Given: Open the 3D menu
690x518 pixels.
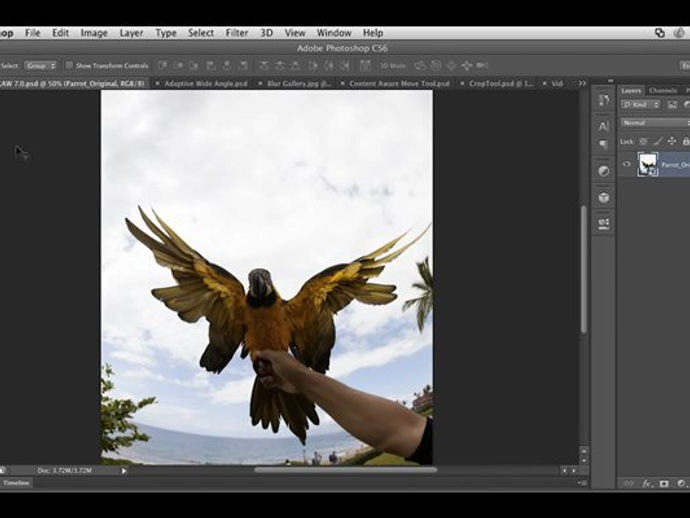Looking at the screenshot, I should tap(267, 33).
